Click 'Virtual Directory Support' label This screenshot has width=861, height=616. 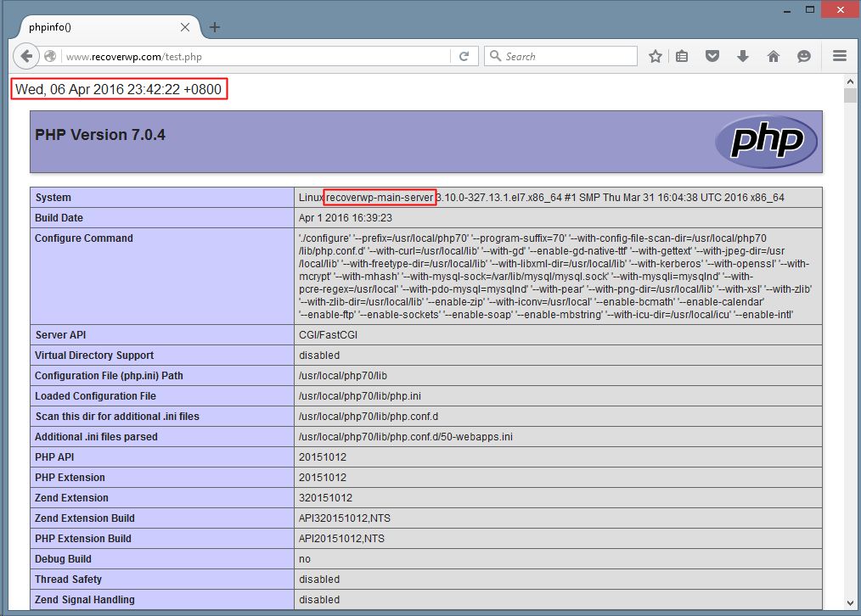point(94,355)
